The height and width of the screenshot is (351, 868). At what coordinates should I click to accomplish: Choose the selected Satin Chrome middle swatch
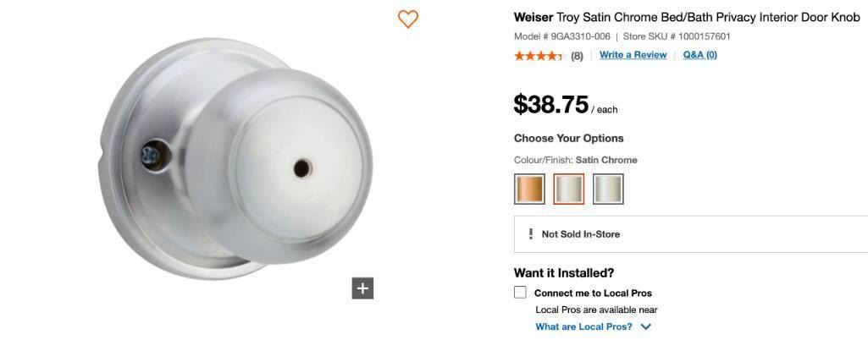[x=569, y=189]
